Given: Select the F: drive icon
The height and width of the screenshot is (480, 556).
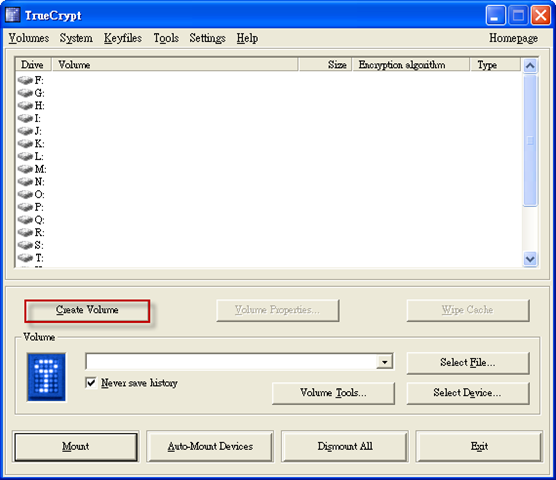Looking at the screenshot, I should coord(25,80).
